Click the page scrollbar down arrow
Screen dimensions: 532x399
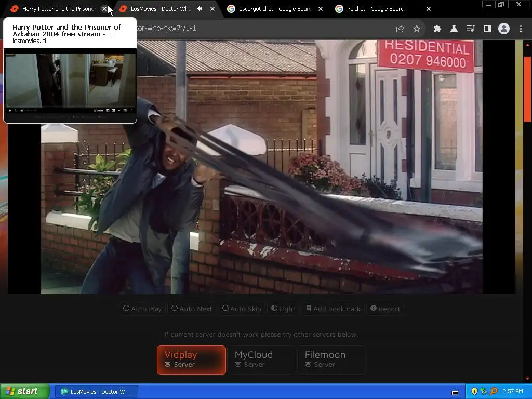point(528,378)
